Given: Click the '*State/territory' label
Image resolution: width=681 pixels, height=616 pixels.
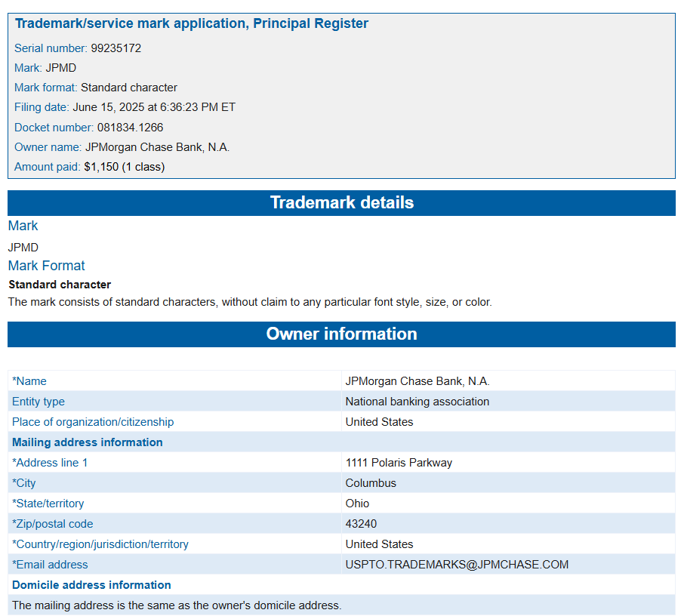Looking at the screenshot, I should coord(48,504).
